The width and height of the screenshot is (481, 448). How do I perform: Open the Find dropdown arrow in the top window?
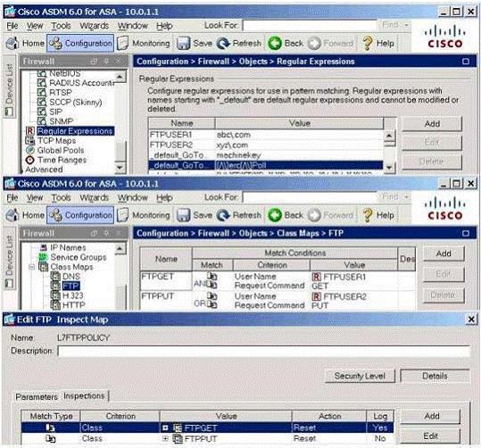pos(406,25)
